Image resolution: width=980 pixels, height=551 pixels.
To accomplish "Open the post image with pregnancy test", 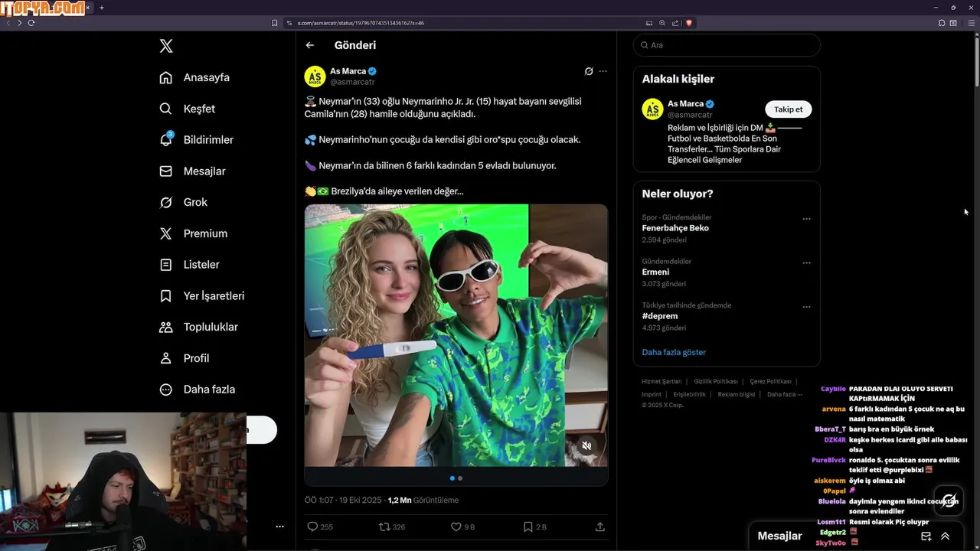I will [456, 335].
